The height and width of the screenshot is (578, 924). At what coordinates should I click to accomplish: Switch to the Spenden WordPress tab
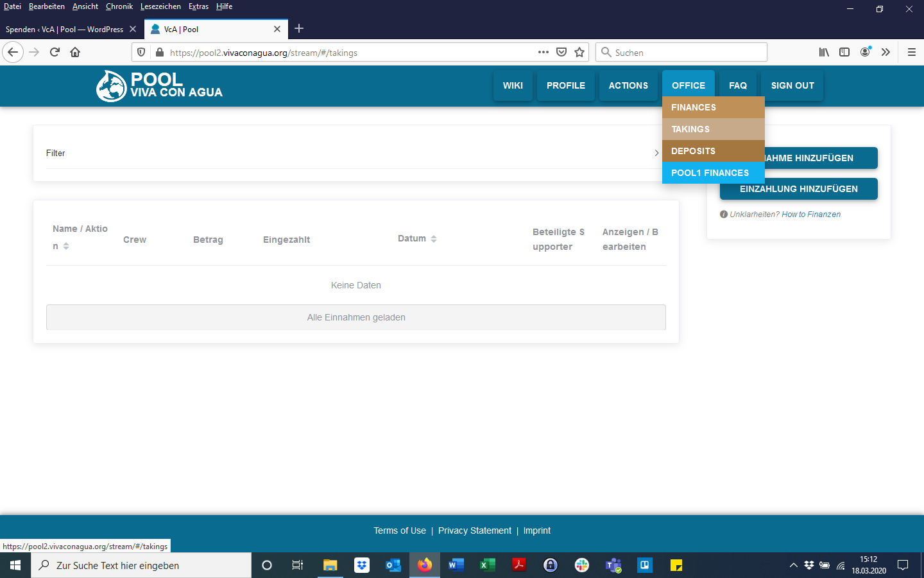click(x=65, y=30)
